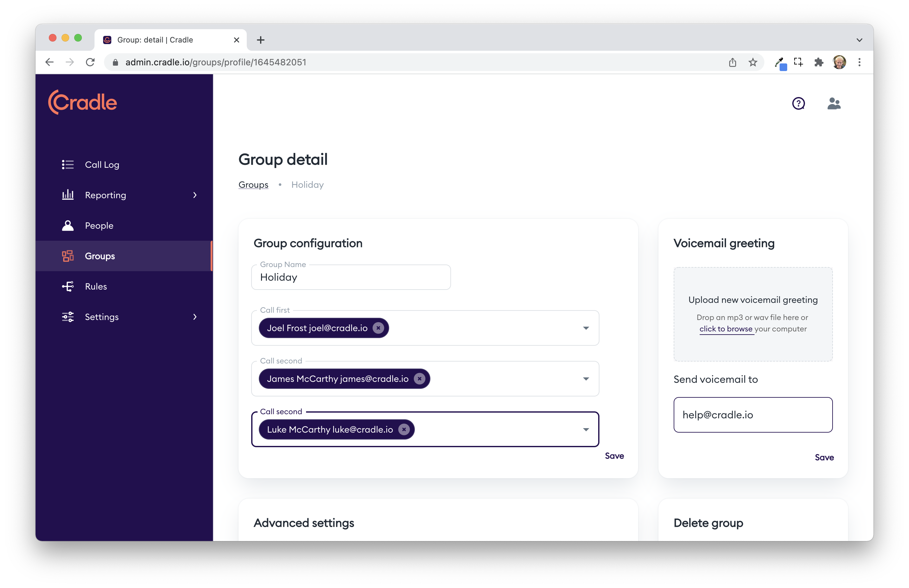Open the team members icon top right
Viewport: 909px width, 588px height.
(834, 103)
